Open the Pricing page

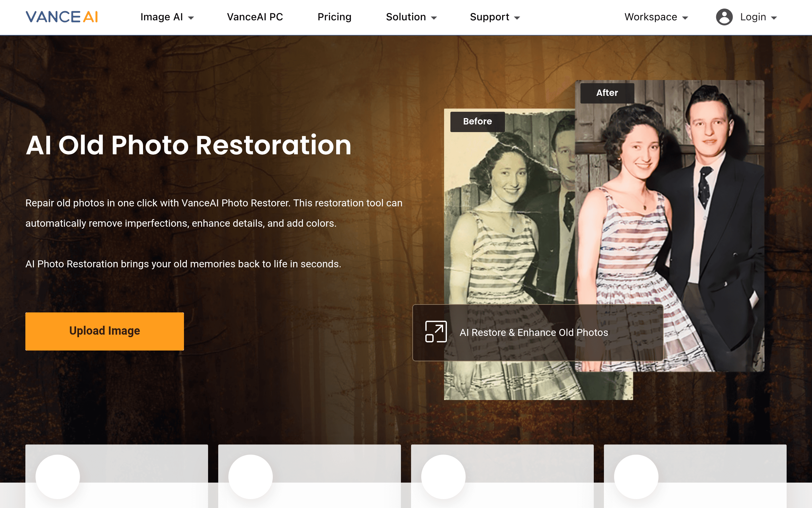pos(335,17)
